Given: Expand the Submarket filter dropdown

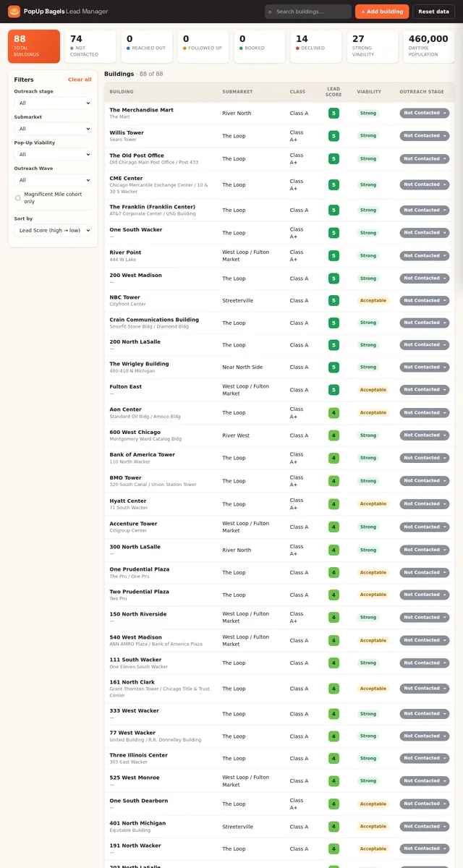Looking at the screenshot, I should [x=53, y=129].
